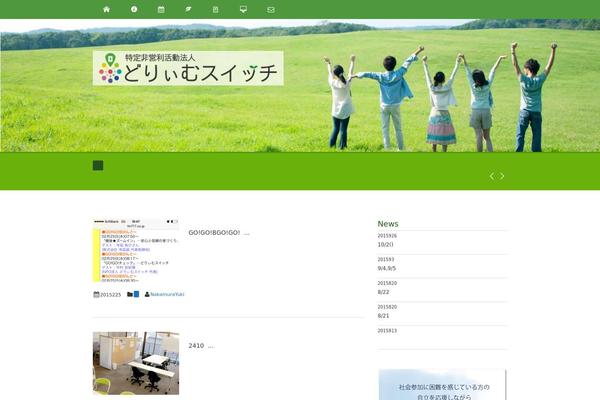This screenshot has height=400, width=600.
Task: Click the news date 2015813
Action: point(387,331)
